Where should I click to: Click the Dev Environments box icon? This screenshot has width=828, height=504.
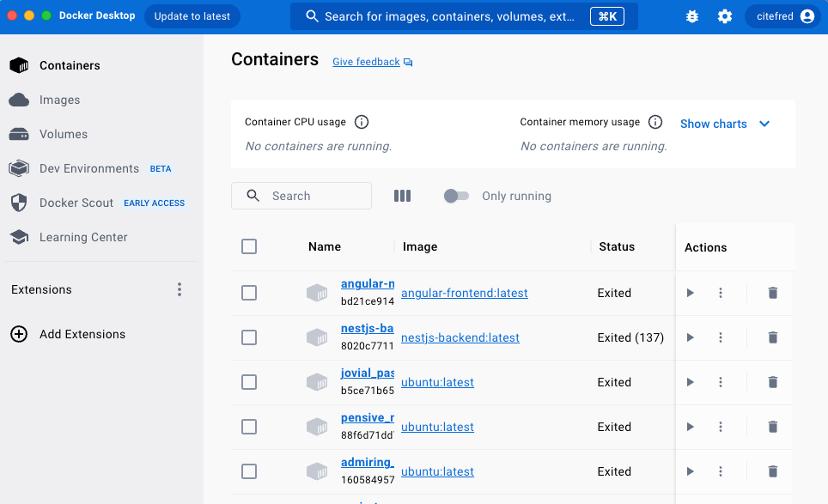point(19,168)
